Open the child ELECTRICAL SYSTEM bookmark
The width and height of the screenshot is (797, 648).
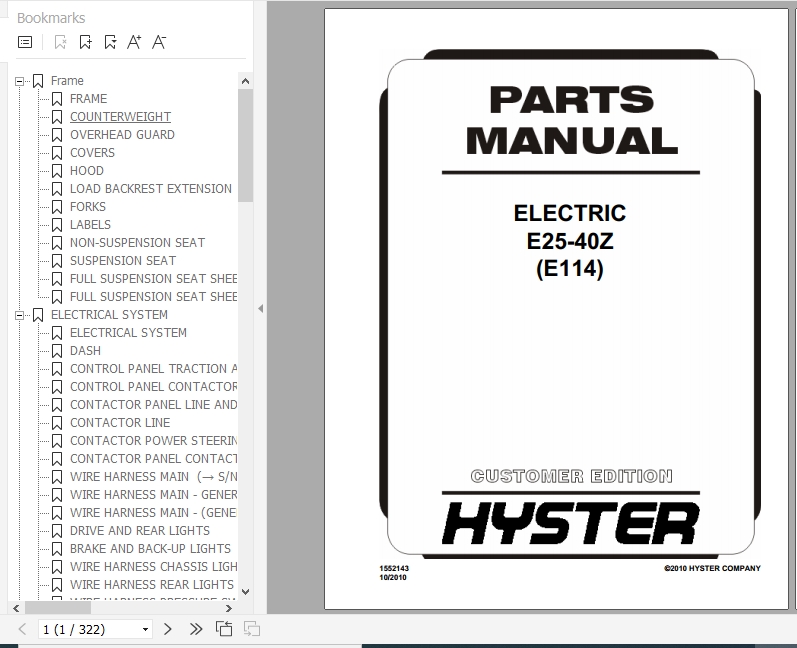(128, 333)
